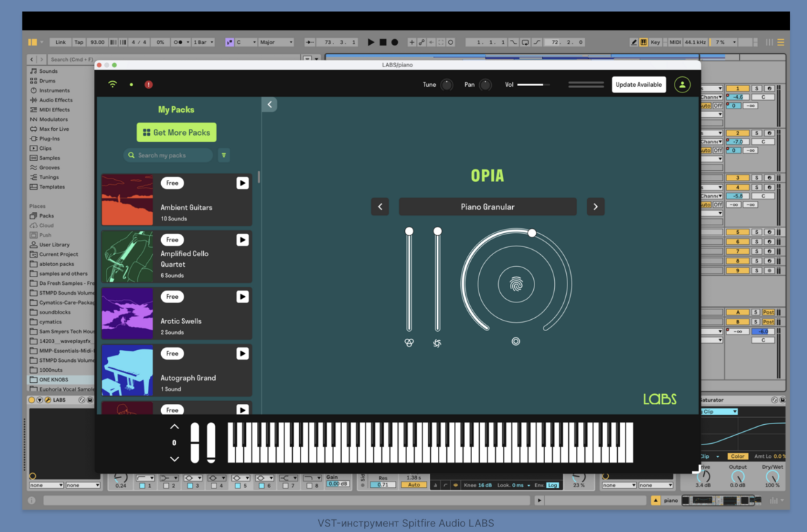
Task: Click Ableton's loop switch icon
Action: pyautogui.click(x=525, y=42)
